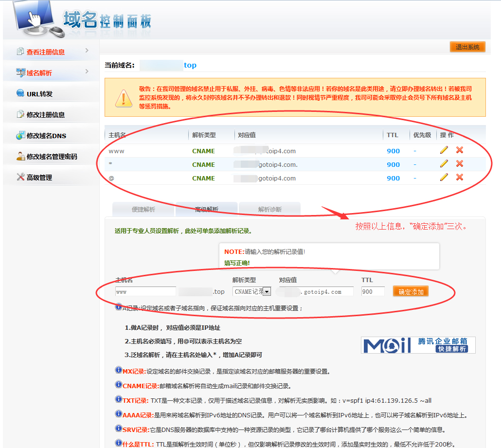Viewport: 501px width, 448px height.
Task: Open the 解析类型 CNAME dropdown
Action: pyautogui.click(x=267, y=292)
